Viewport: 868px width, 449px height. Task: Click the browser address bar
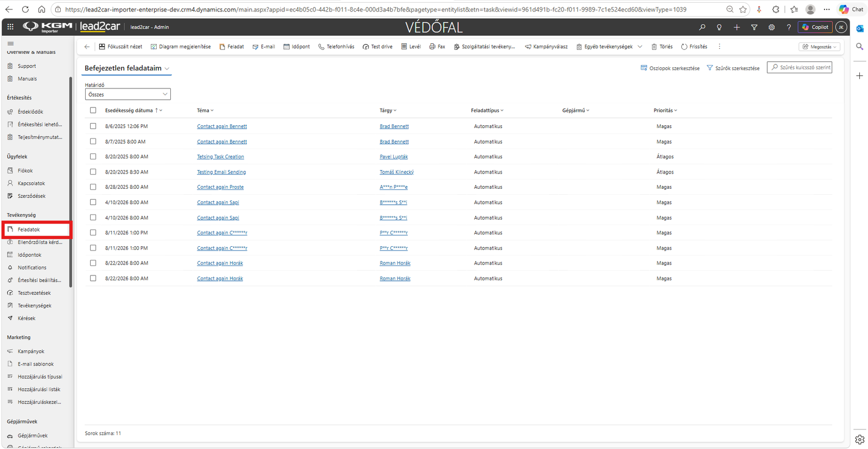(391, 9)
